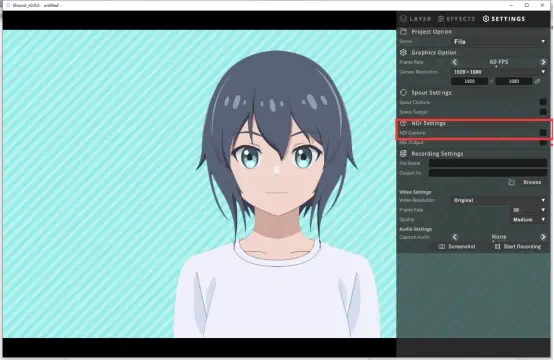Select previous Capture Audio device
This screenshot has height=361, width=554.
(x=455, y=237)
